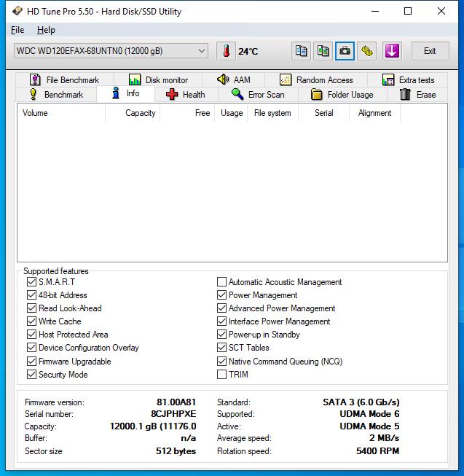Toggle the Read Look-Ahead checkbox
Screen dimensions: 464x476
pyautogui.click(x=31, y=308)
